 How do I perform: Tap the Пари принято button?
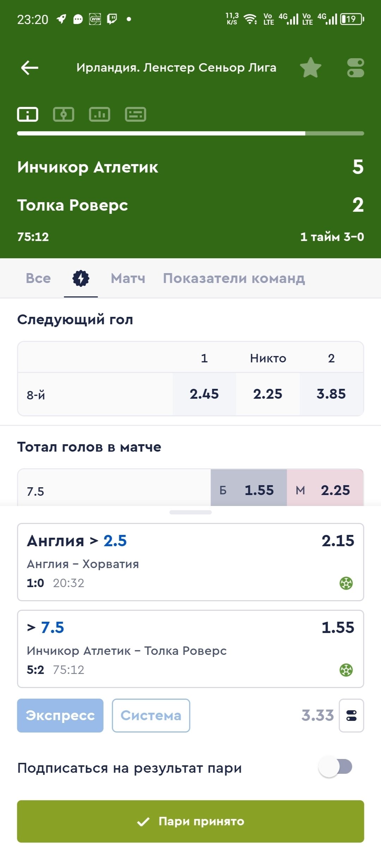(190, 821)
